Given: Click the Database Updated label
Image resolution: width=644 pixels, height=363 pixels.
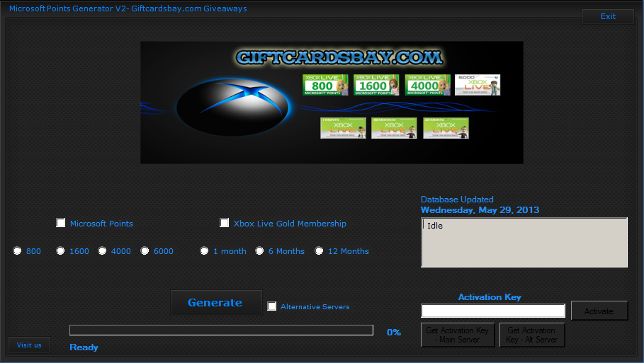Looking at the screenshot, I should pyautogui.click(x=457, y=200).
